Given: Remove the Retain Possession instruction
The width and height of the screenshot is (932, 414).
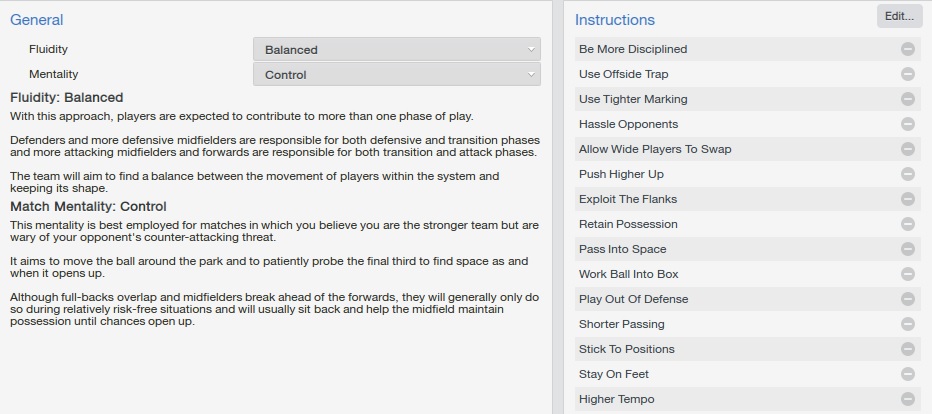Looking at the screenshot, I should [908, 224].
